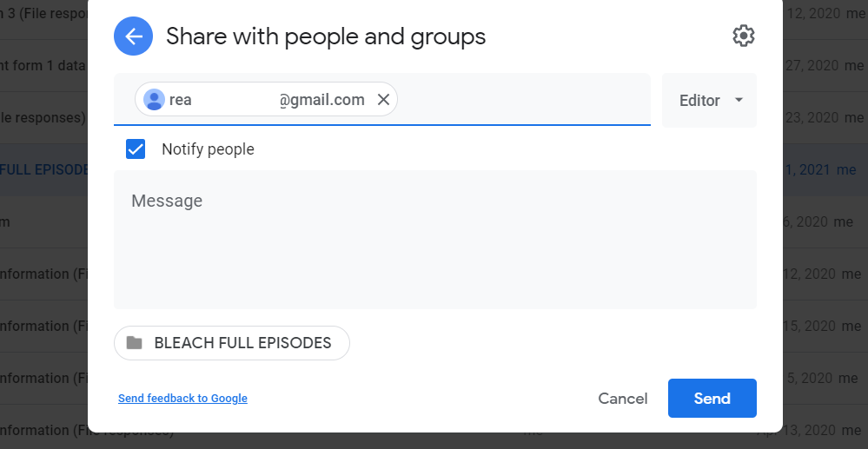Viewport: 868px width, 449px height.
Task: Open the Send feedback to Google link
Action: click(182, 399)
